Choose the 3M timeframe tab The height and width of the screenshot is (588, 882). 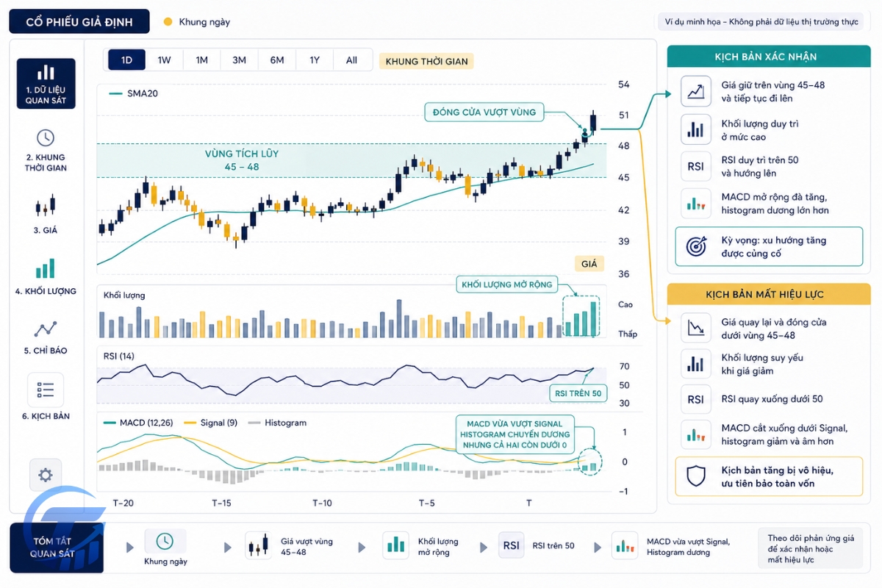click(239, 60)
